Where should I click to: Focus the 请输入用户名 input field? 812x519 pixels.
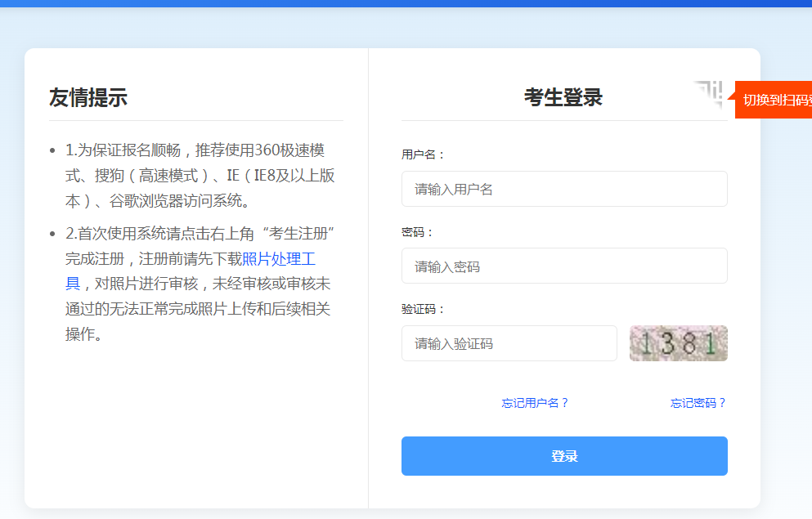pos(564,189)
